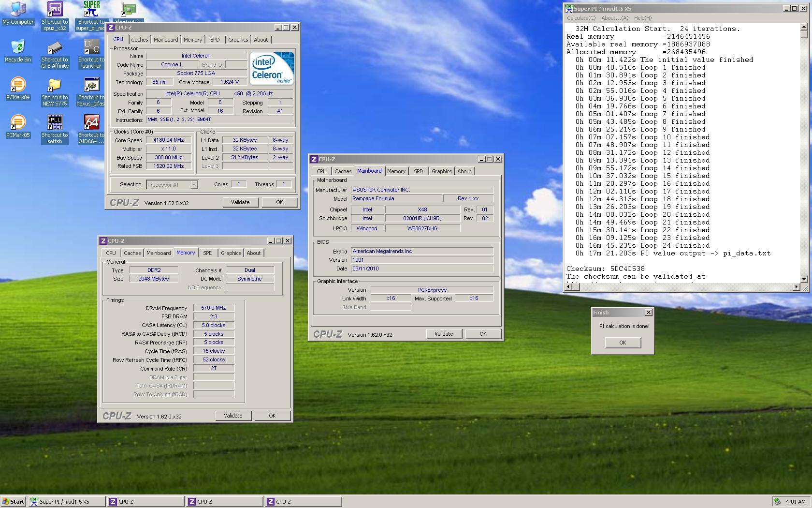Viewport: 812px width, 508px height.
Task: Click OK in the Mainboard CPU-Z window
Action: [483, 334]
